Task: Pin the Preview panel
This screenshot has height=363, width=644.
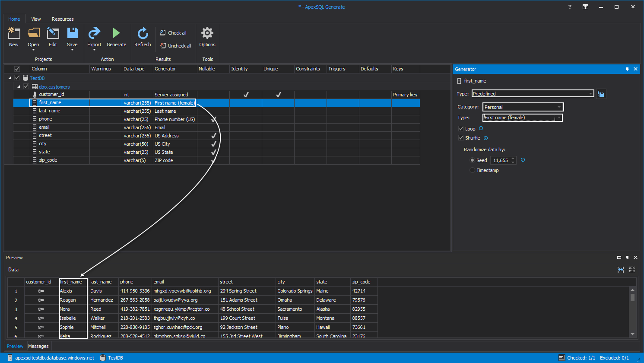Action: tap(627, 257)
